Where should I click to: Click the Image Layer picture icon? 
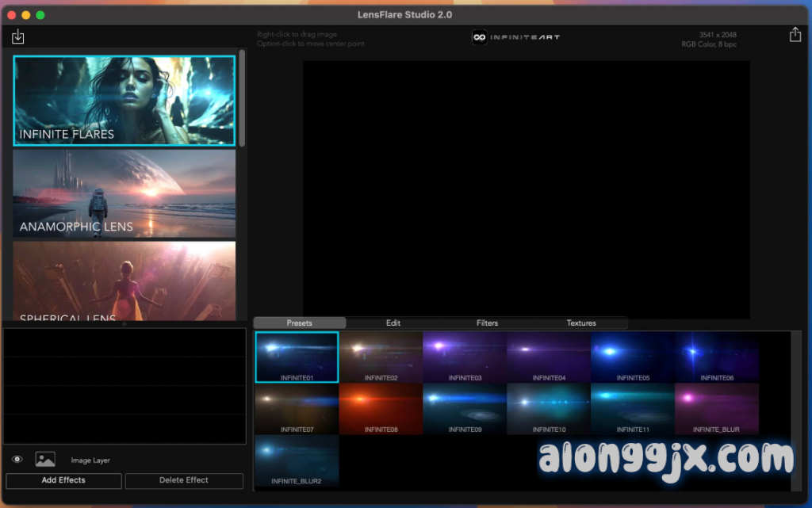(x=45, y=460)
